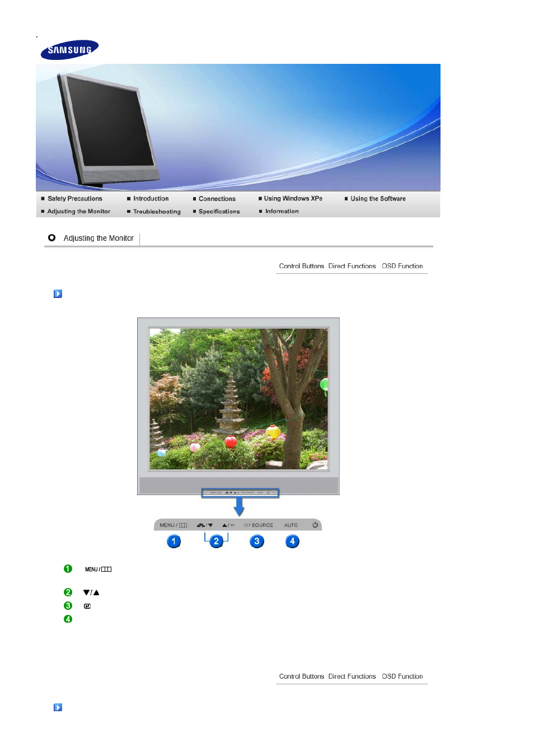Open Using Windows XPe section
The width and height of the screenshot is (534, 756).
coord(293,199)
